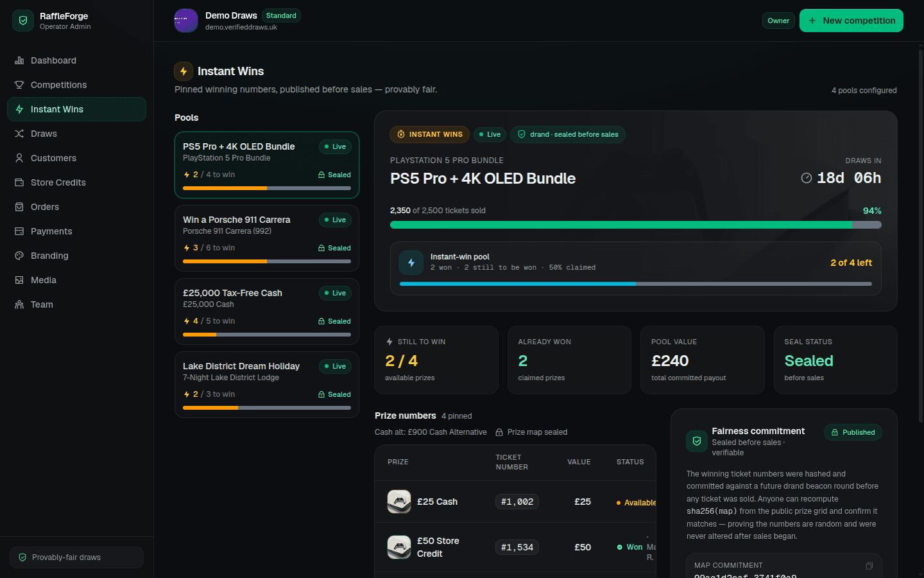
Task: Click the Team people icon
Action: [x=19, y=304]
